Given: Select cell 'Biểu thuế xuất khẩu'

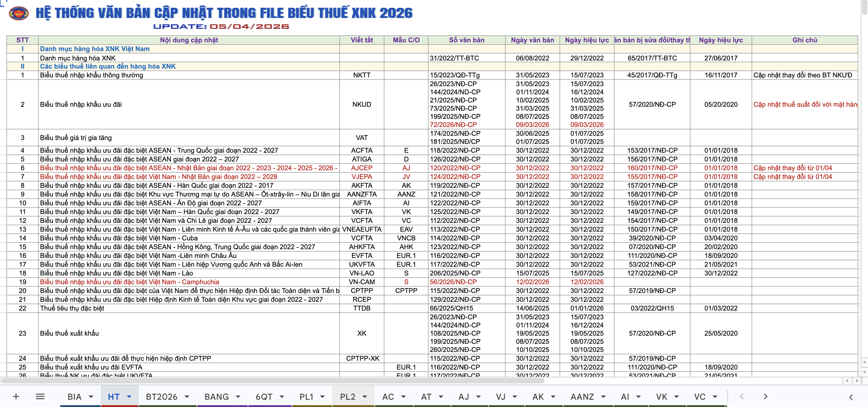Looking at the screenshot, I should (189, 333).
